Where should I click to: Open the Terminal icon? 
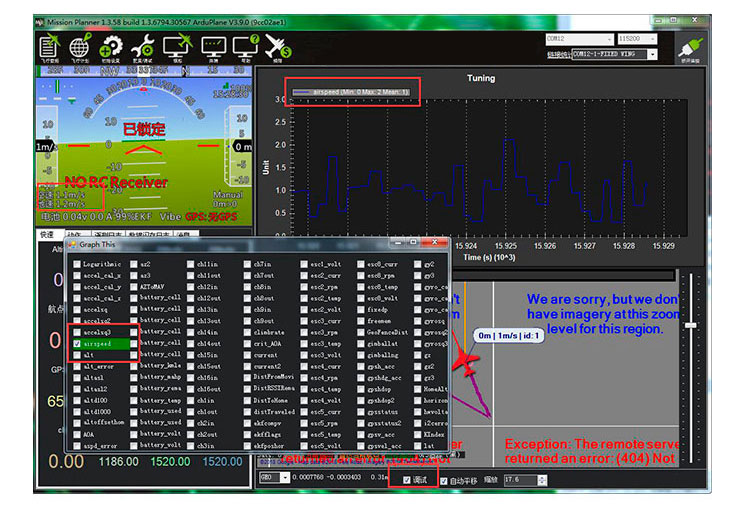click(213, 47)
